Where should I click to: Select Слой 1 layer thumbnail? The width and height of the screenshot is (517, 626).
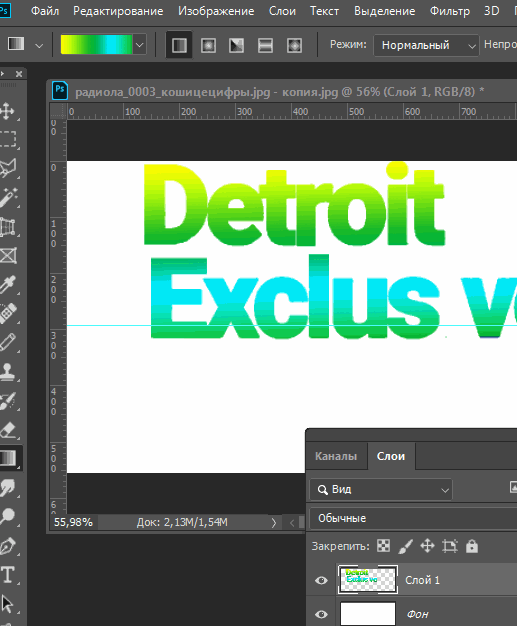pos(368,579)
